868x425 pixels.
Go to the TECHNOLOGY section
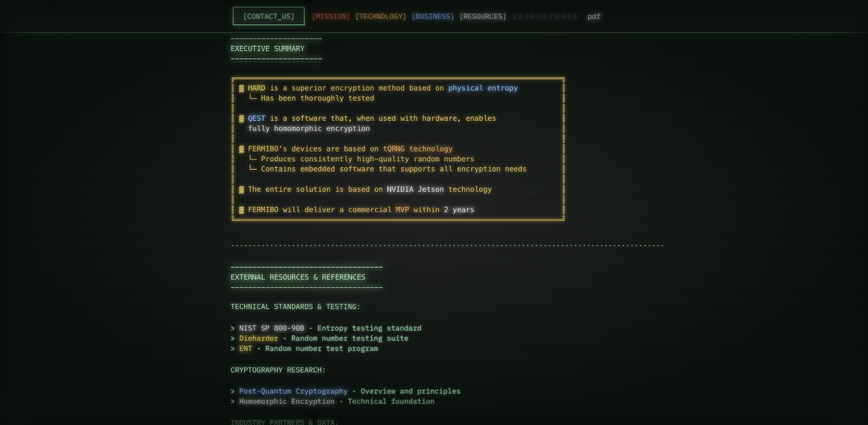tap(381, 16)
